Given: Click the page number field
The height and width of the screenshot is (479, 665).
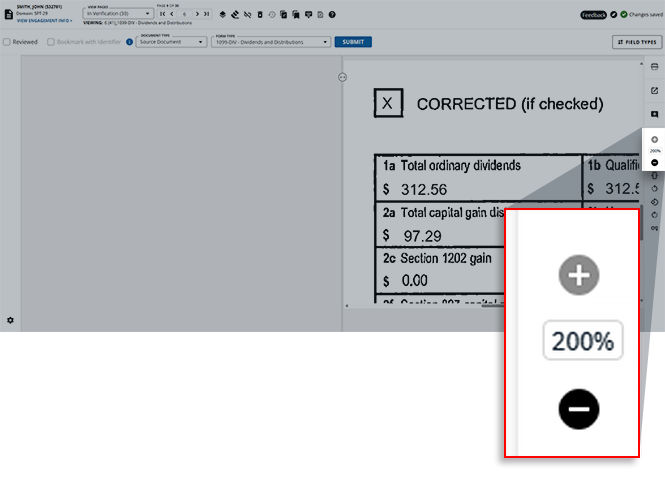Looking at the screenshot, I should click(x=184, y=14).
